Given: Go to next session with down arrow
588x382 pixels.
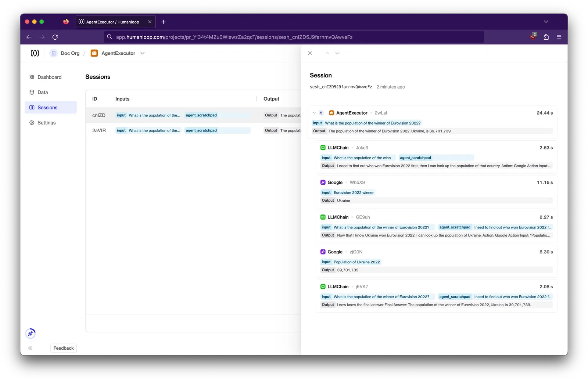Looking at the screenshot, I should (x=337, y=53).
